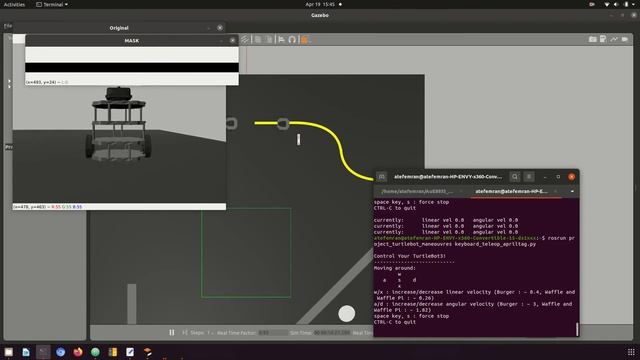
Task: Click the Terminal icon in the dock
Action: point(43,352)
